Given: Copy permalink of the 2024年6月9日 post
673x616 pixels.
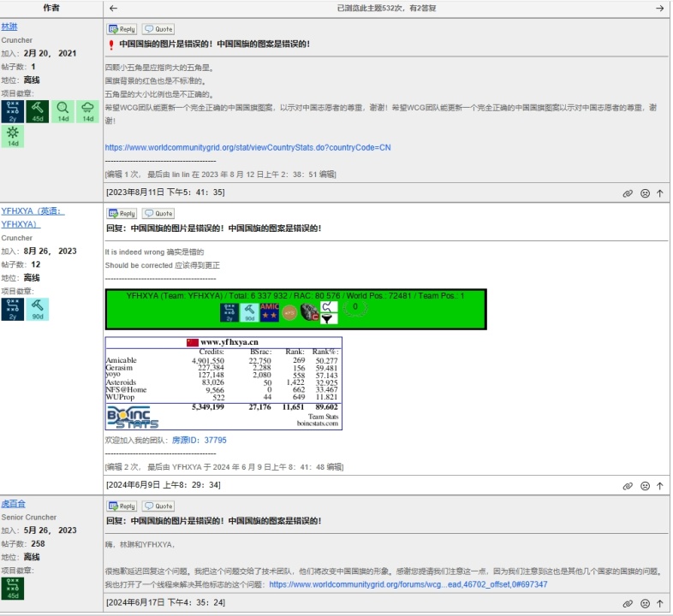Looking at the screenshot, I should click(x=628, y=486).
